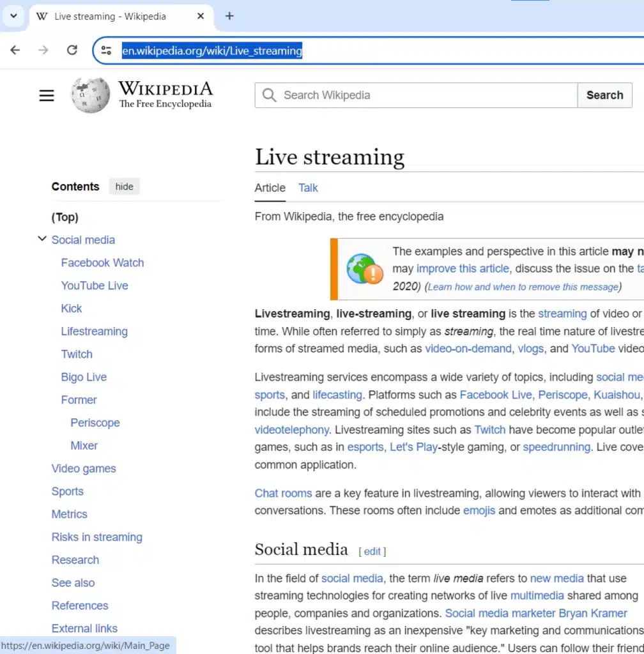Click the browser back arrow
The height and width of the screenshot is (654, 644).
(15, 50)
